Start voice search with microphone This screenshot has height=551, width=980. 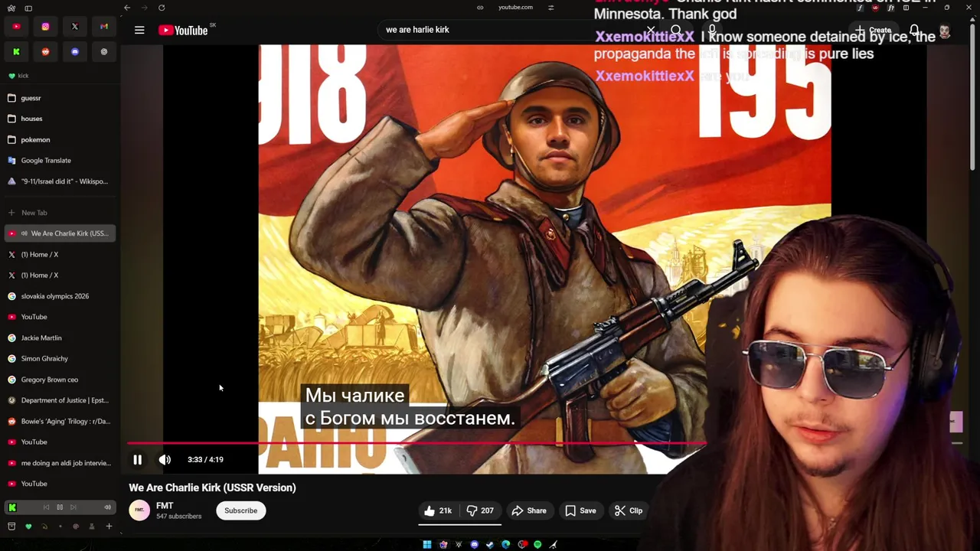[712, 31]
